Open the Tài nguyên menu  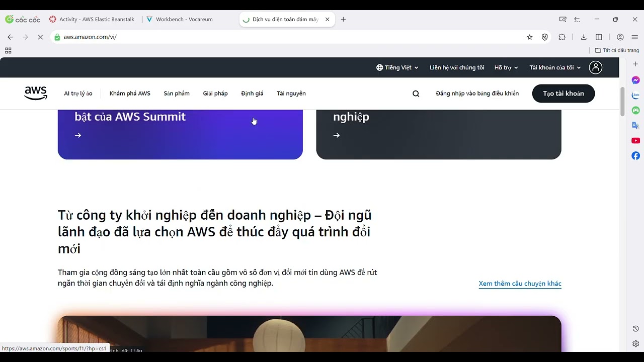[291, 94]
